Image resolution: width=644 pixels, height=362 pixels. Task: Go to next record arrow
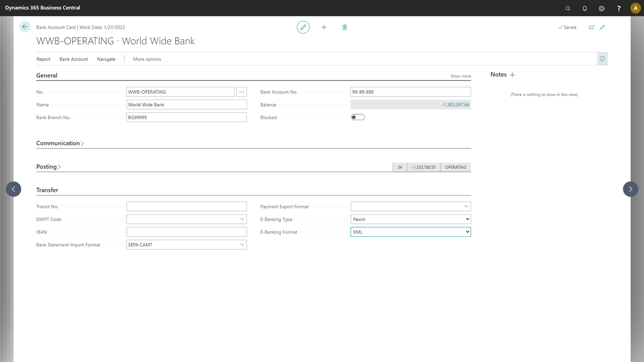point(630,189)
